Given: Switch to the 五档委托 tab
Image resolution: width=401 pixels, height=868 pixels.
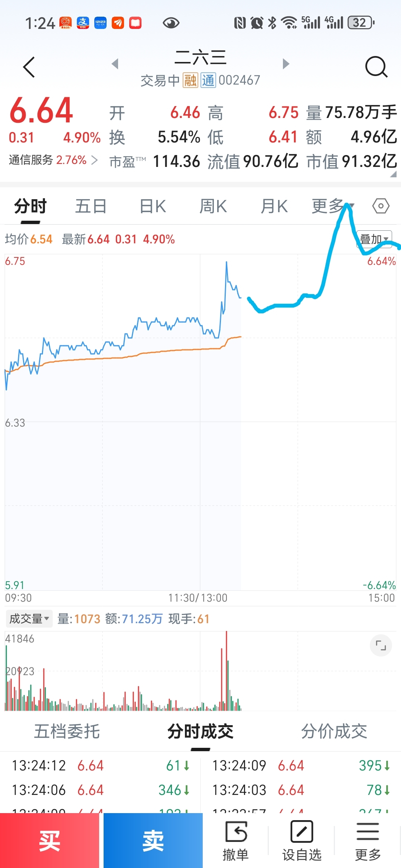Looking at the screenshot, I should click(x=67, y=731).
